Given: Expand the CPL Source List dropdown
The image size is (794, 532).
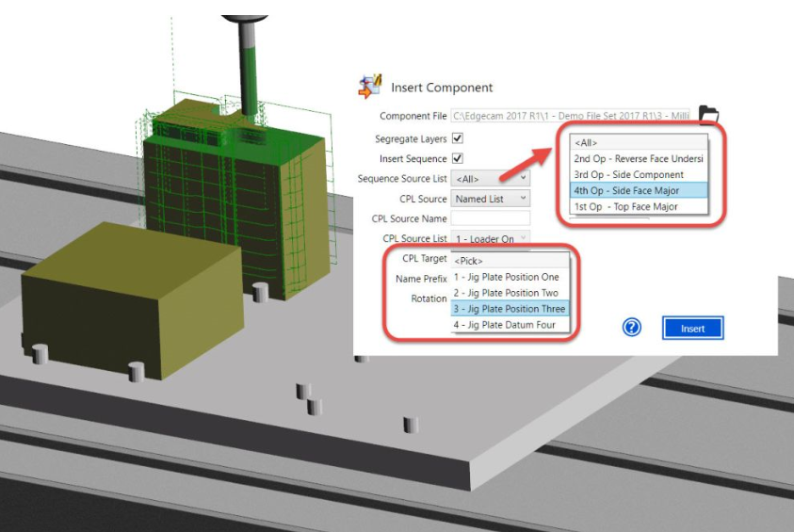Looking at the screenshot, I should click(491, 239).
